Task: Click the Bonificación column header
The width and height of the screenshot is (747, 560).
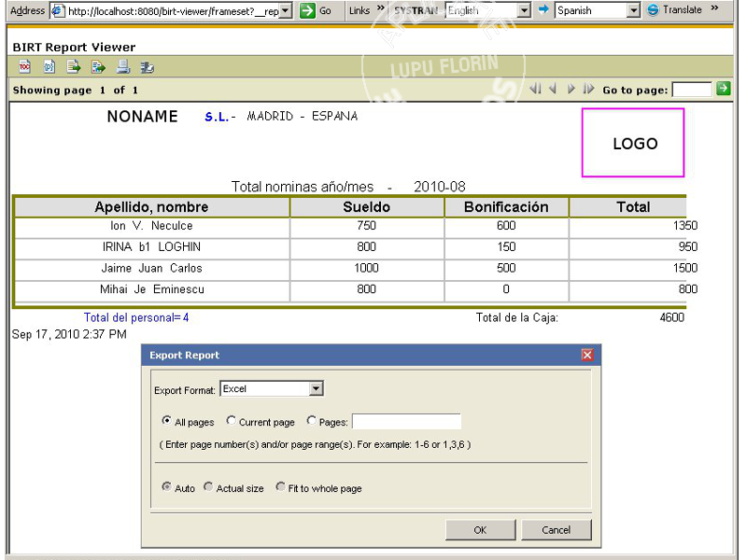Action: (506, 206)
